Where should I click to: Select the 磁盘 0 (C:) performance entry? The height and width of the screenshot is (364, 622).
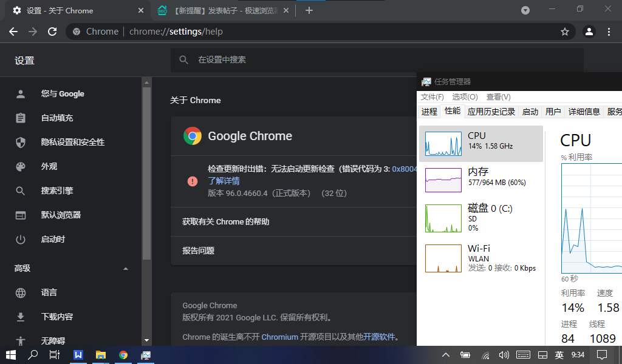481,218
